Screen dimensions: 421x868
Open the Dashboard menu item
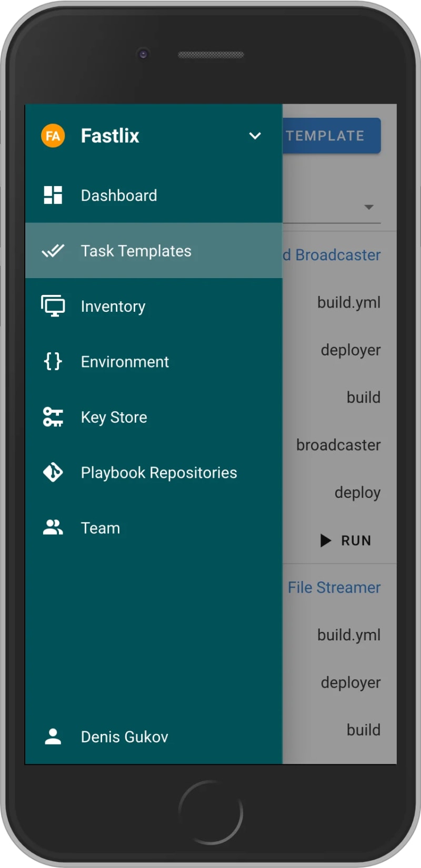[154, 195]
